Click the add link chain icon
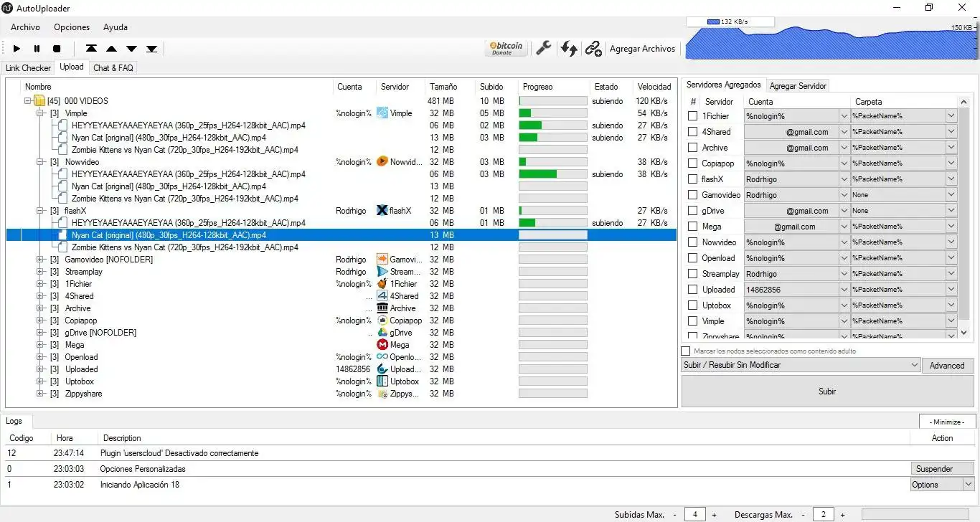The height and width of the screenshot is (522, 980). click(593, 48)
